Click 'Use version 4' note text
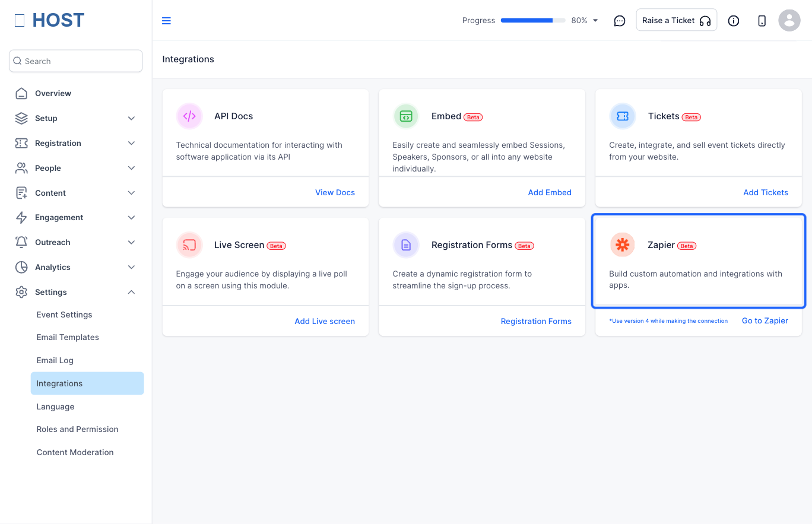 tap(668, 321)
